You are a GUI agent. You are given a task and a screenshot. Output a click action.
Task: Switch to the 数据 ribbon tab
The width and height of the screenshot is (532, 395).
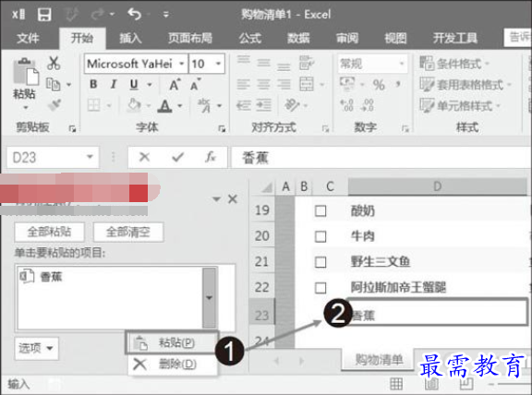click(298, 38)
